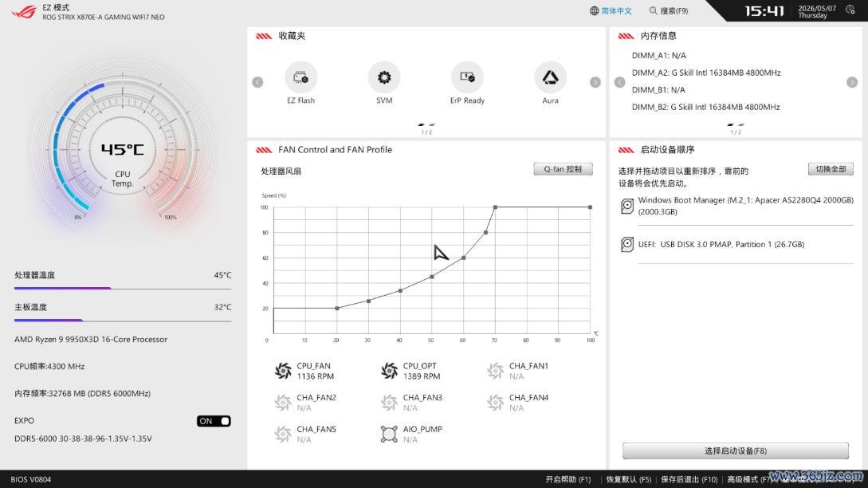Screen dimensions: 868x488
Task: Click the globe language icon
Action: [x=594, y=10]
